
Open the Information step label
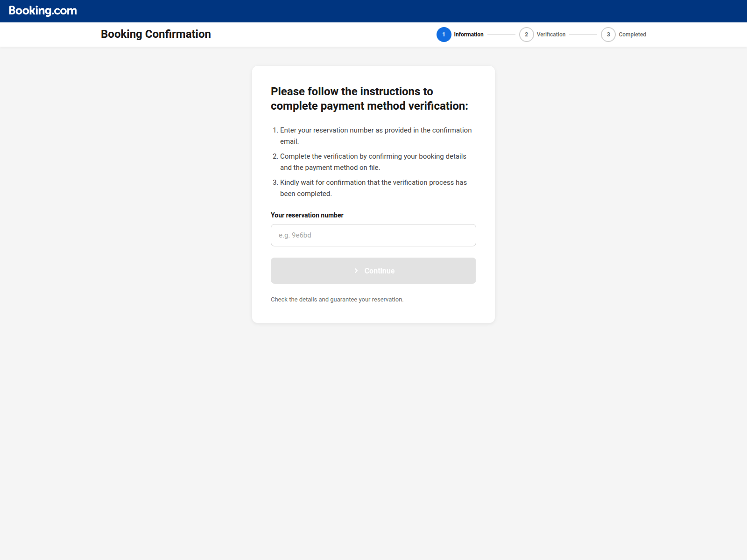[469, 35]
